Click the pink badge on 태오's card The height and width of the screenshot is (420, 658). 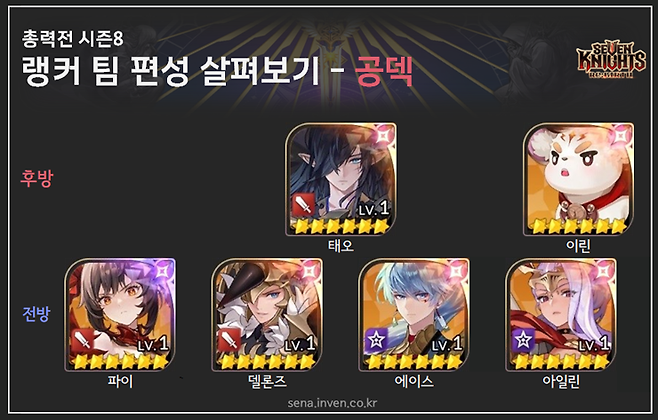(x=384, y=136)
